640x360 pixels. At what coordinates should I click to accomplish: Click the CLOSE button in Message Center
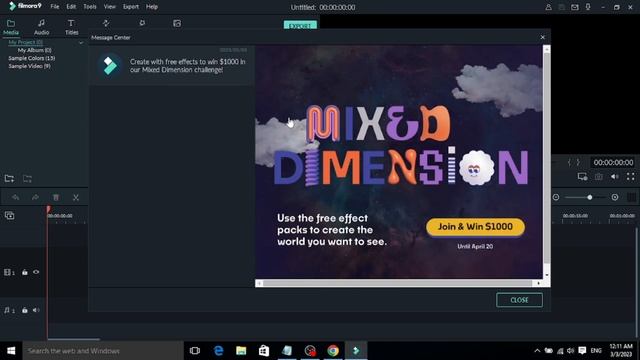click(519, 300)
